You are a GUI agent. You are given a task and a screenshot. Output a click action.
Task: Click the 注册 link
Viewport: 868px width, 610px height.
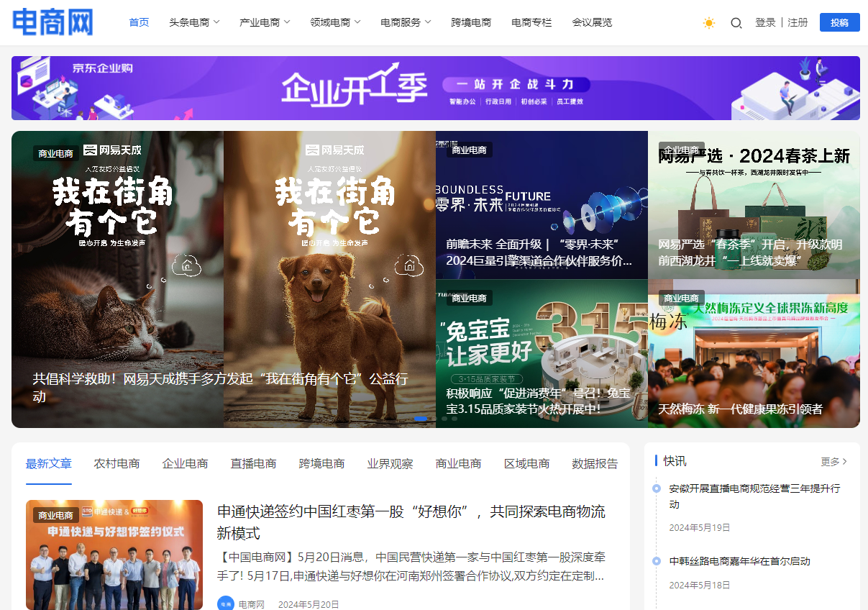click(798, 22)
